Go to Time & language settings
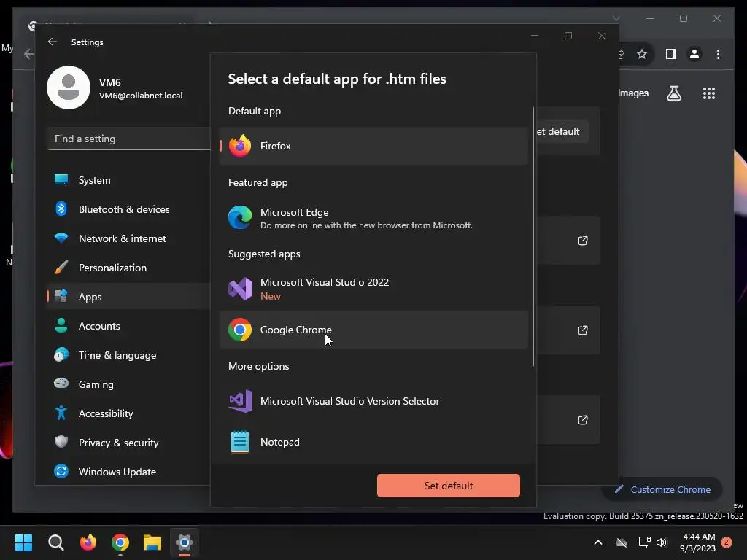 click(128, 355)
